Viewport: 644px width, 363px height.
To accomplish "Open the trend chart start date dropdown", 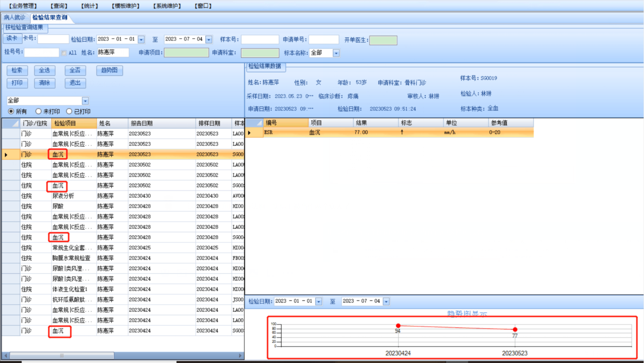I will click(x=318, y=302).
